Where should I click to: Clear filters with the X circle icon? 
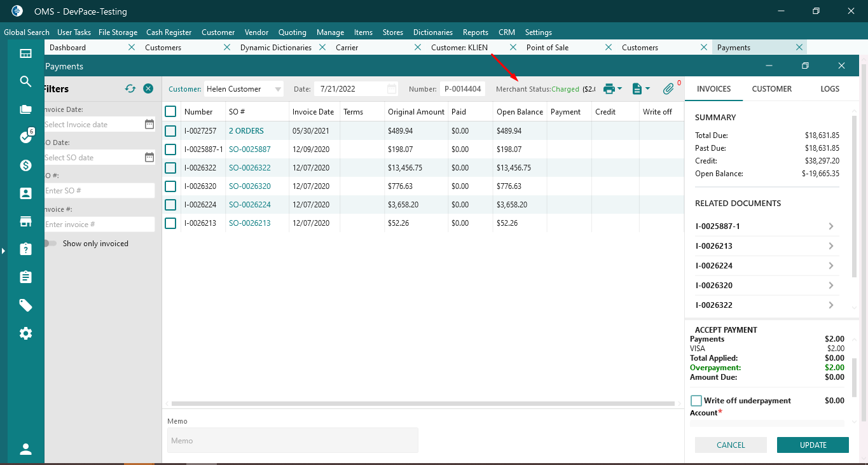pyautogui.click(x=148, y=89)
